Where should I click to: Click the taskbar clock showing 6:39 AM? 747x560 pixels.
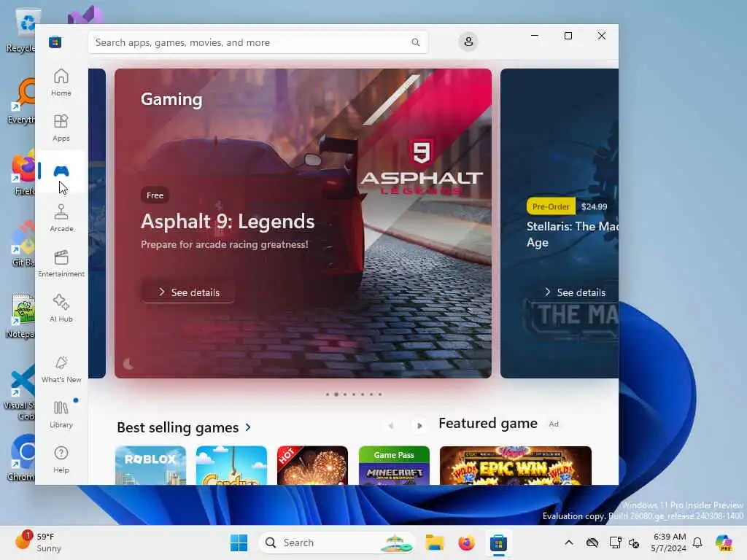click(669, 542)
